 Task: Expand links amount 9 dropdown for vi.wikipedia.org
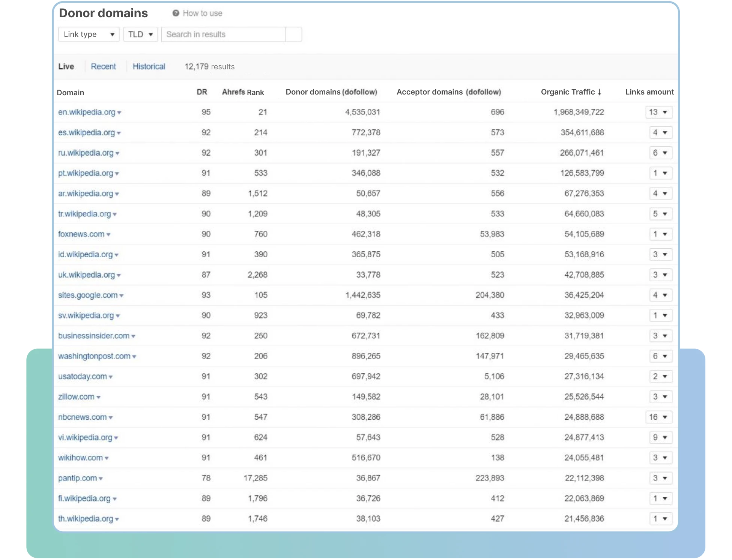[661, 437]
